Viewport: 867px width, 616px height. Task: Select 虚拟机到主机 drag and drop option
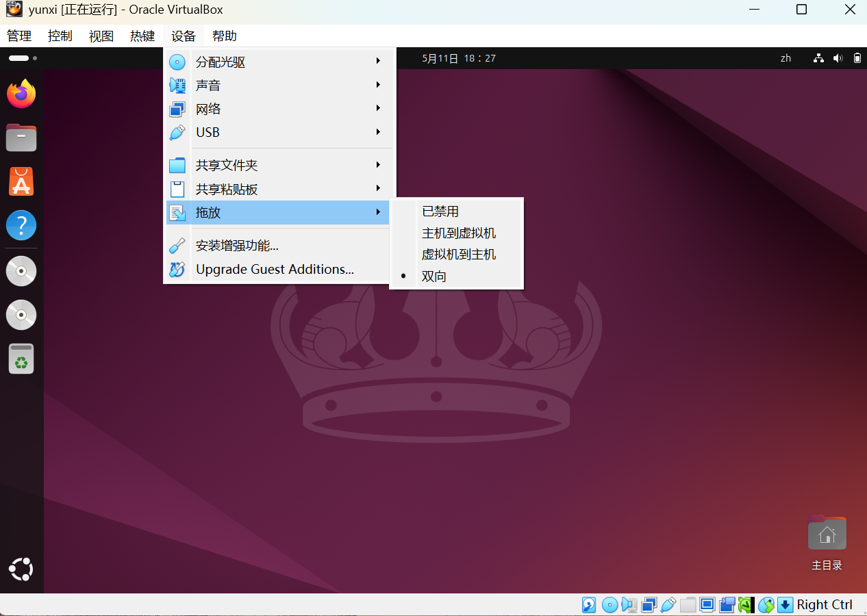457,255
